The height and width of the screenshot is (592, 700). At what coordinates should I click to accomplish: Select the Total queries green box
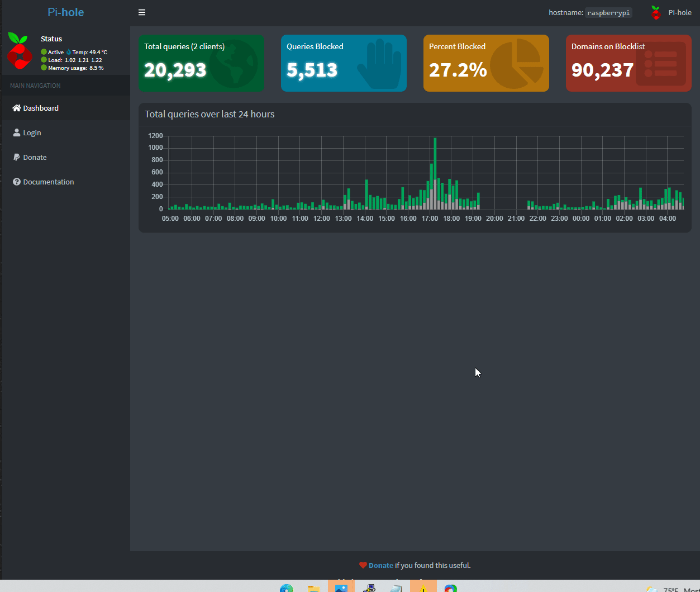(201, 63)
